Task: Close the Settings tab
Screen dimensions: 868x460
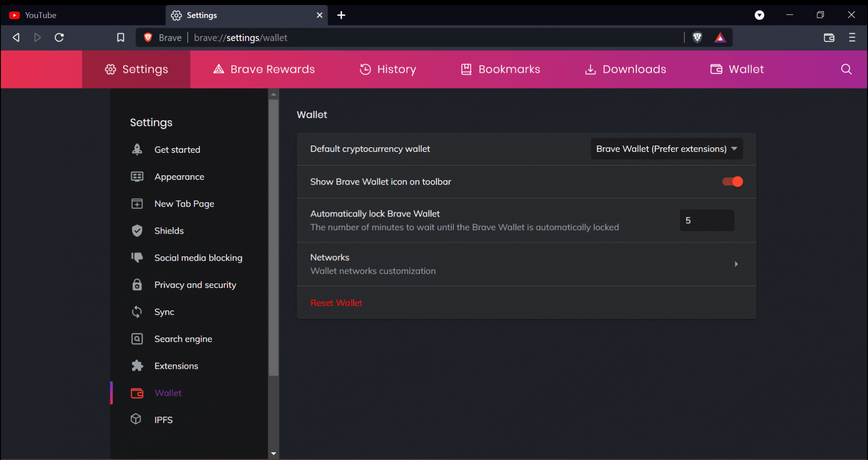Action: (320, 15)
